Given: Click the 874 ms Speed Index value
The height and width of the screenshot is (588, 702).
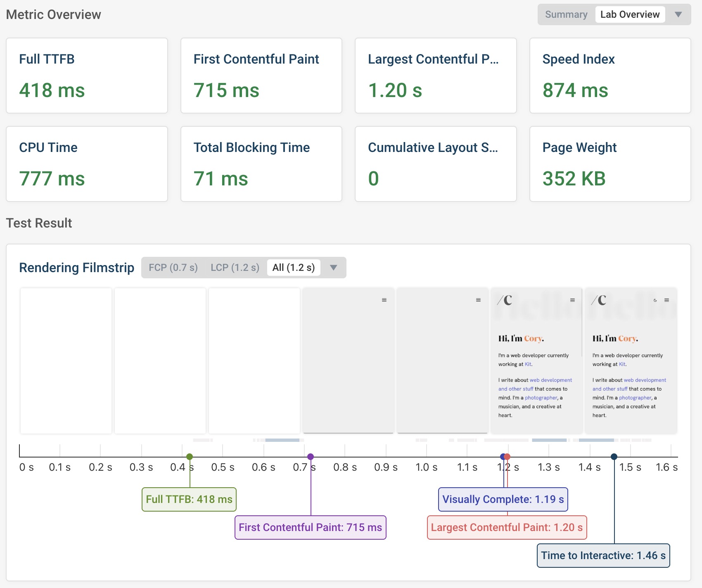Looking at the screenshot, I should pos(575,90).
